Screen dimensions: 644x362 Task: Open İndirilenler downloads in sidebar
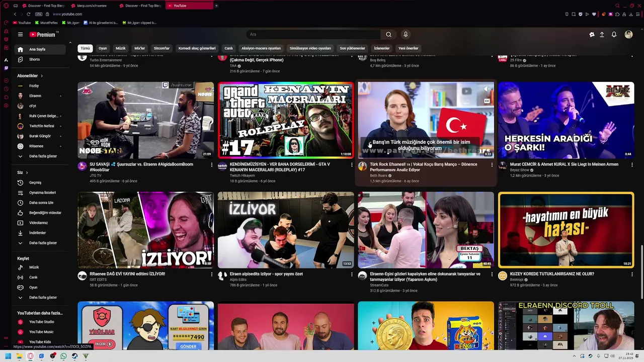tap(39, 233)
